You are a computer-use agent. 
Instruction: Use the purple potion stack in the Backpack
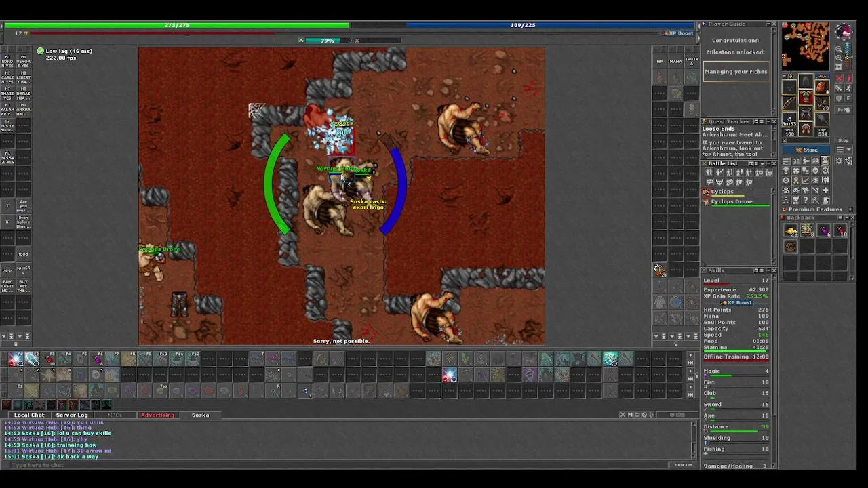point(823,231)
